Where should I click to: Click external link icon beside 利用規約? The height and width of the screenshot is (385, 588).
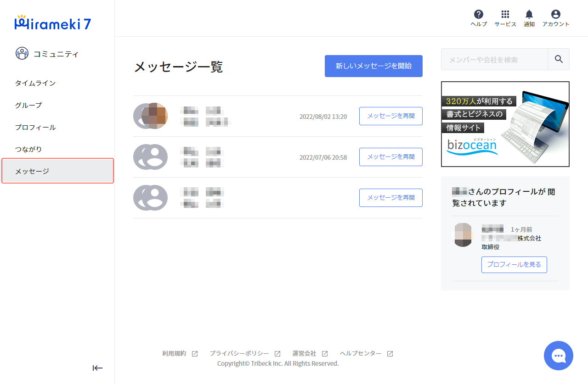(x=195, y=354)
